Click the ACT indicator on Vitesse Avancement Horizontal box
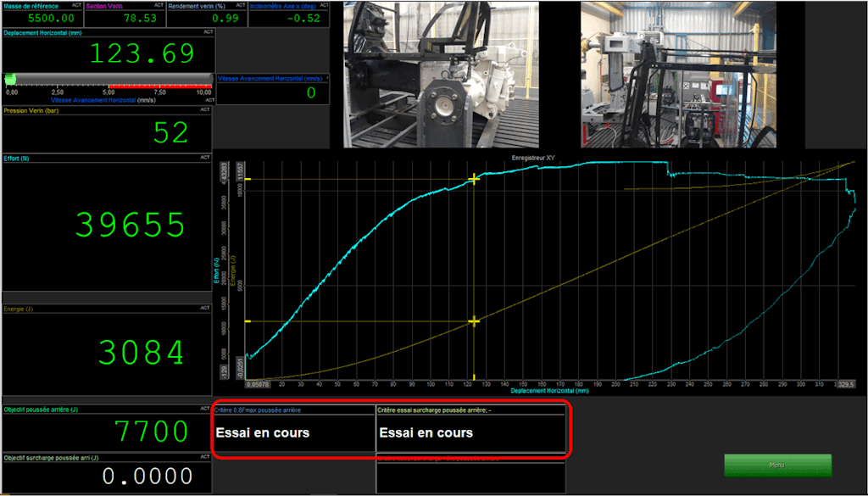This screenshot has width=868, height=496. (326, 78)
